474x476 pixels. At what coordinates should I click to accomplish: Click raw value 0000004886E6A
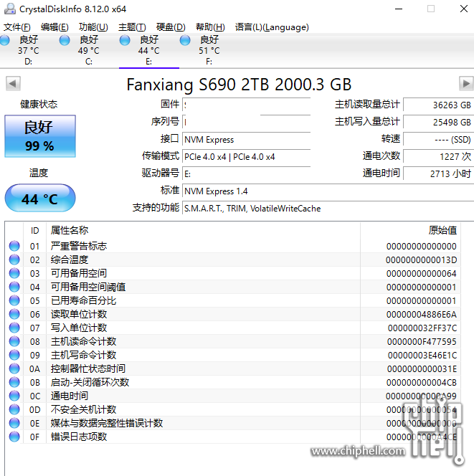422,315
